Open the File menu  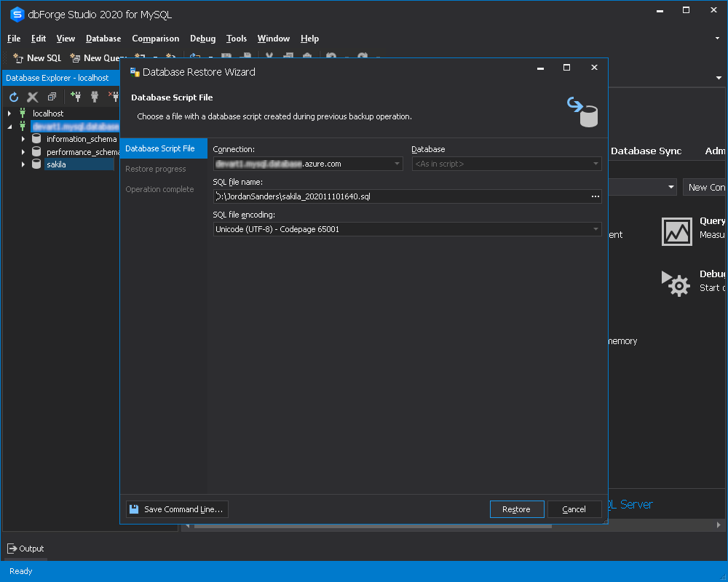pyautogui.click(x=14, y=39)
